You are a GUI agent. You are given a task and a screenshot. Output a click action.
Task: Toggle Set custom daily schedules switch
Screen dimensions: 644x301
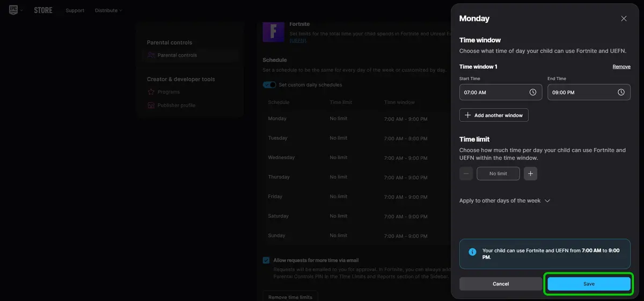[x=269, y=85]
